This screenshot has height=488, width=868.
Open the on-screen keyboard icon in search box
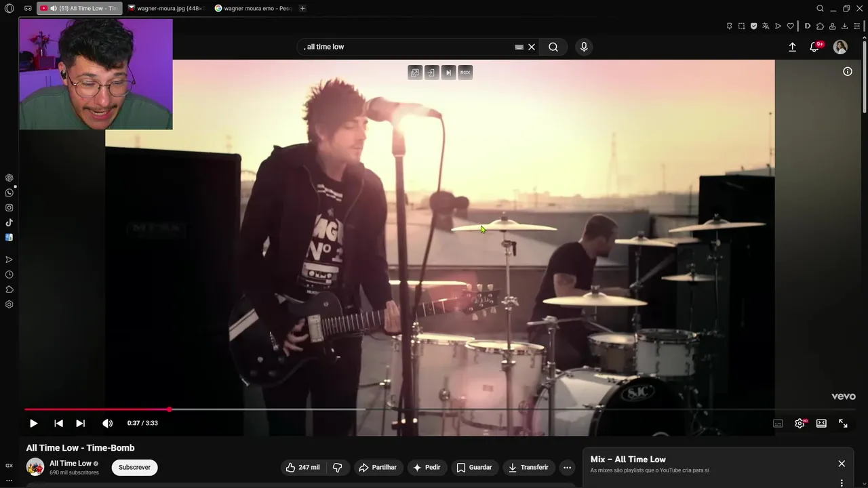coord(519,47)
